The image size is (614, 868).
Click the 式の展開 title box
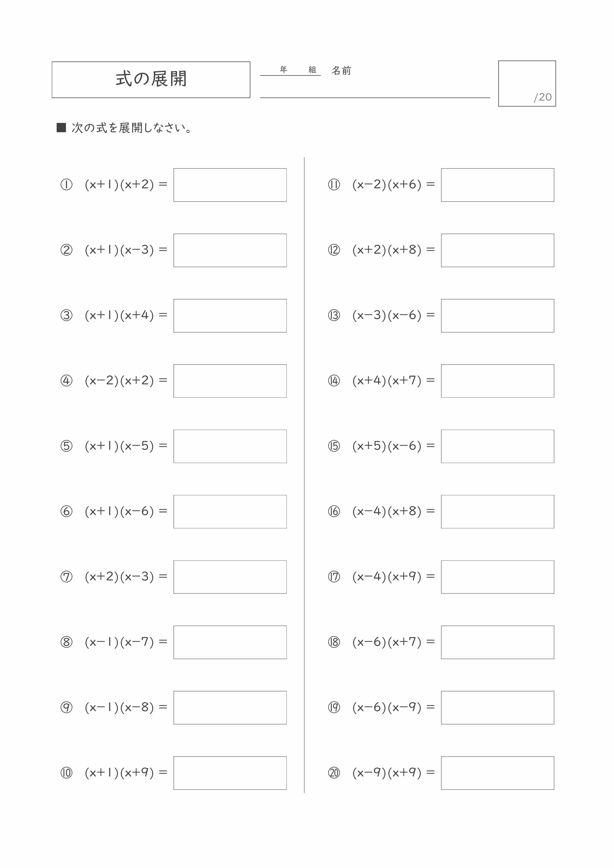[x=151, y=80]
